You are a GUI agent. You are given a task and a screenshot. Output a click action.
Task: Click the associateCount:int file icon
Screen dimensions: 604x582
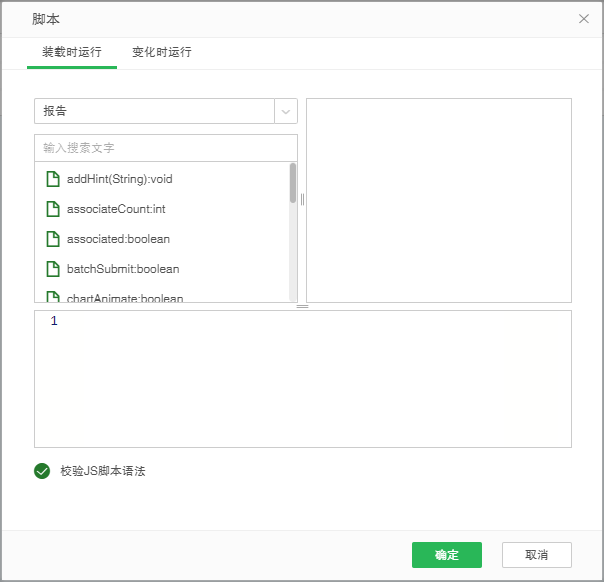click(x=53, y=209)
